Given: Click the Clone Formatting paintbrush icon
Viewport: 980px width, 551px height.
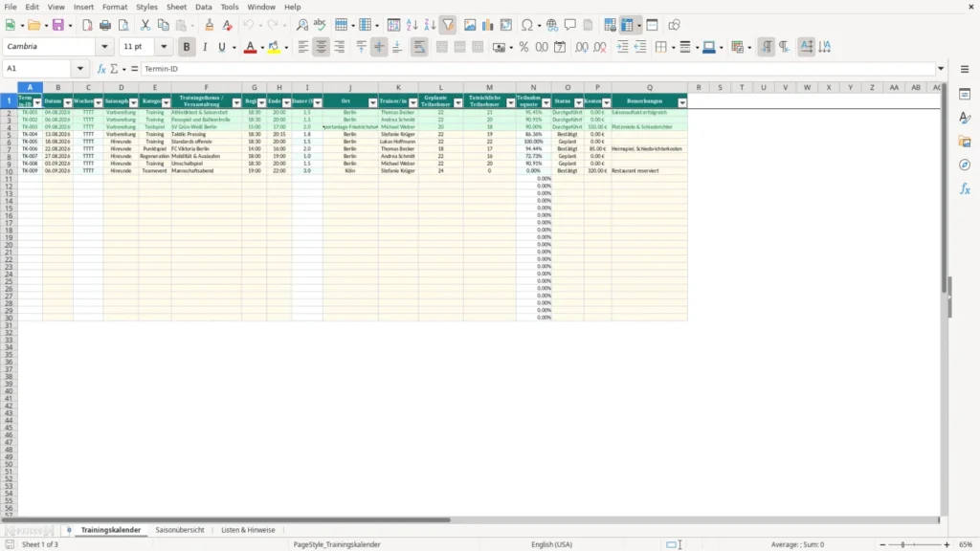Looking at the screenshot, I should click(x=210, y=25).
